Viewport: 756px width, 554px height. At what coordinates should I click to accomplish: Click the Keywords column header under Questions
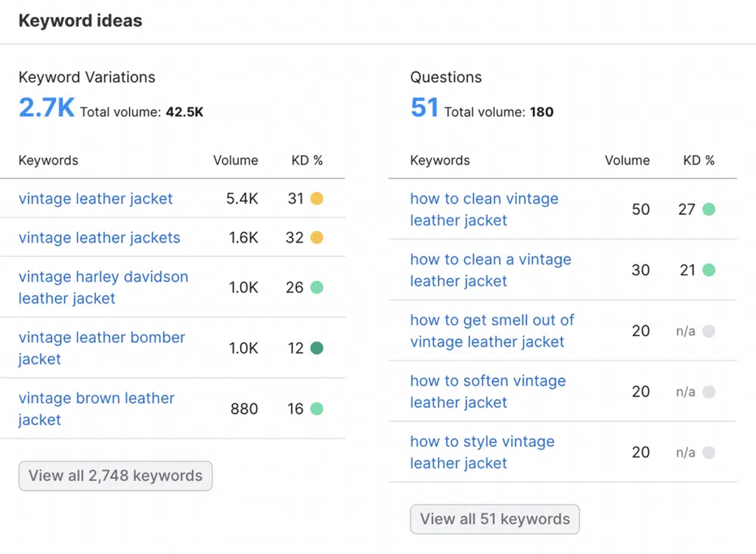439,160
